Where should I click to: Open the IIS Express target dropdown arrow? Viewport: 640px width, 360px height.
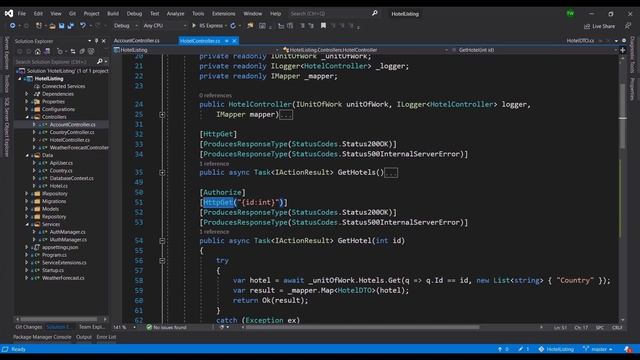coord(226,26)
